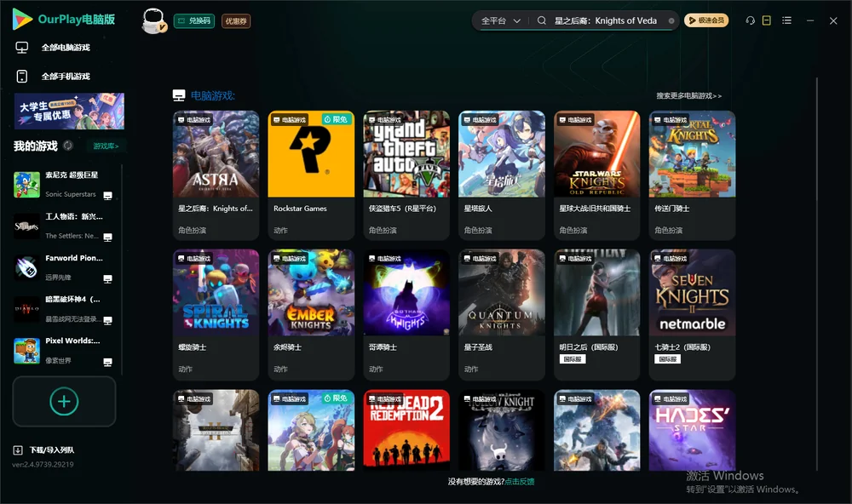
Task: Click the plus add-game button
Action: tap(64, 401)
